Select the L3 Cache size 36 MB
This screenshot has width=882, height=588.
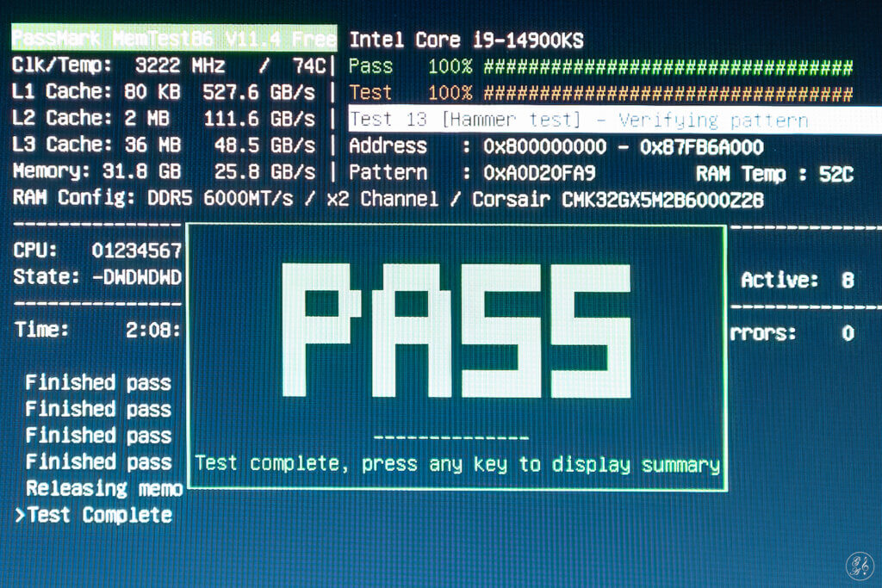tap(152, 145)
